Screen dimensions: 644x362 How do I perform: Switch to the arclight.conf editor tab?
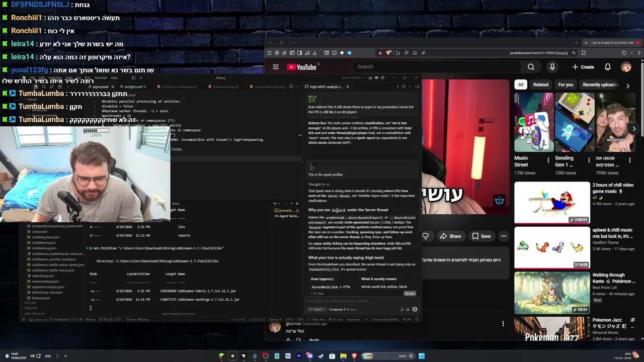134,87
